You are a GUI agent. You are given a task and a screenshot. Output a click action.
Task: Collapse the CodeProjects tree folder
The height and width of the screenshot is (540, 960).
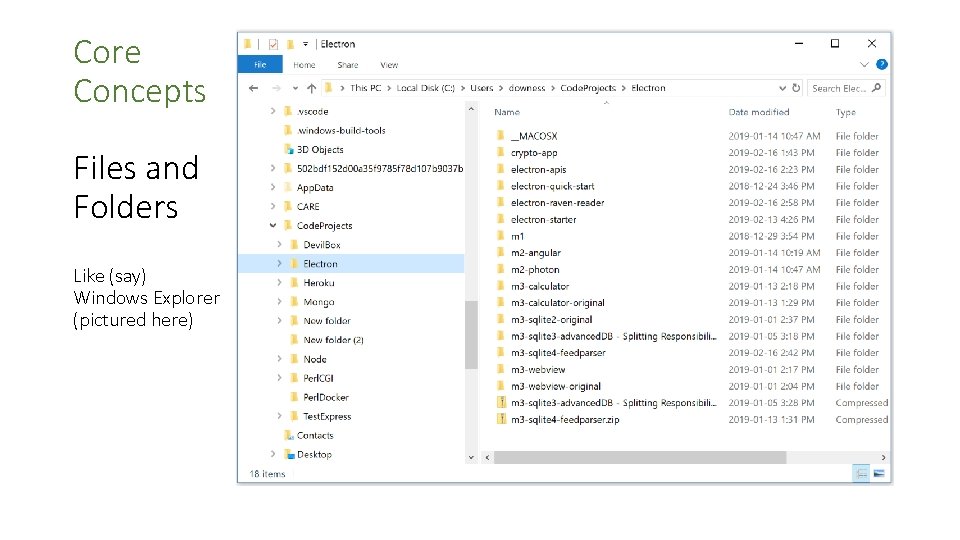click(272, 225)
